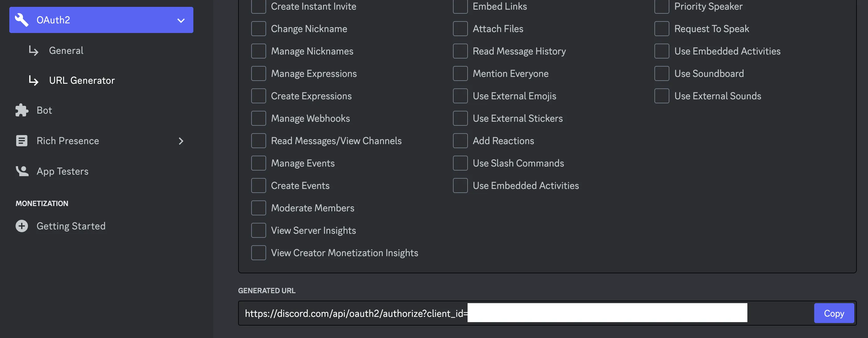The image size is (868, 338).
Task: Click the arrow icon beside General
Action: click(34, 51)
